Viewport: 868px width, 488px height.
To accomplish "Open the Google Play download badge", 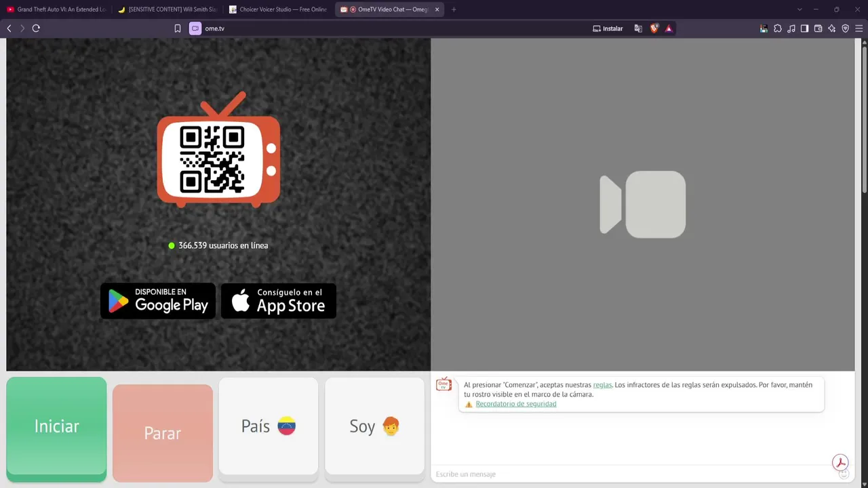I will point(158,301).
